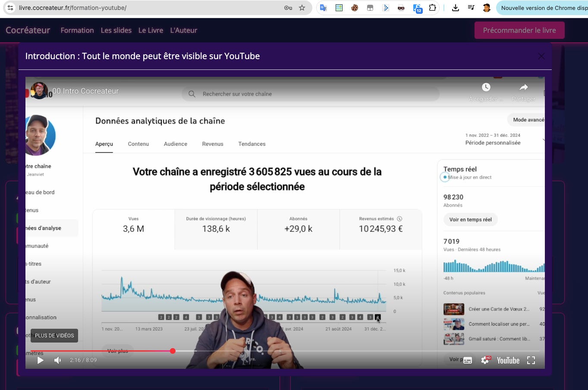Click Rechercher sur votre chaîne field in video
Screen dimensions: 588x390
[x=310, y=94]
